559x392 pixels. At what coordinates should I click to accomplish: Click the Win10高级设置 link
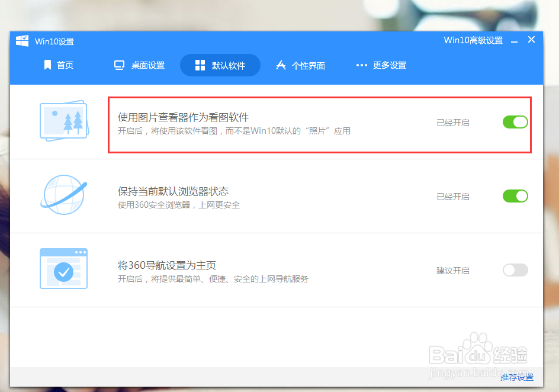[473, 40]
